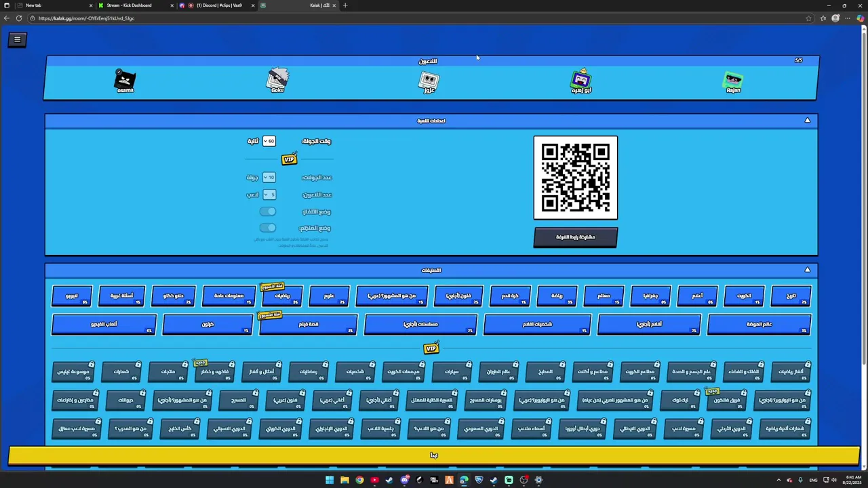This screenshot has height=488, width=868.
Task: Click the yellow ابدأ start button
Action: pyautogui.click(x=434, y=455)
